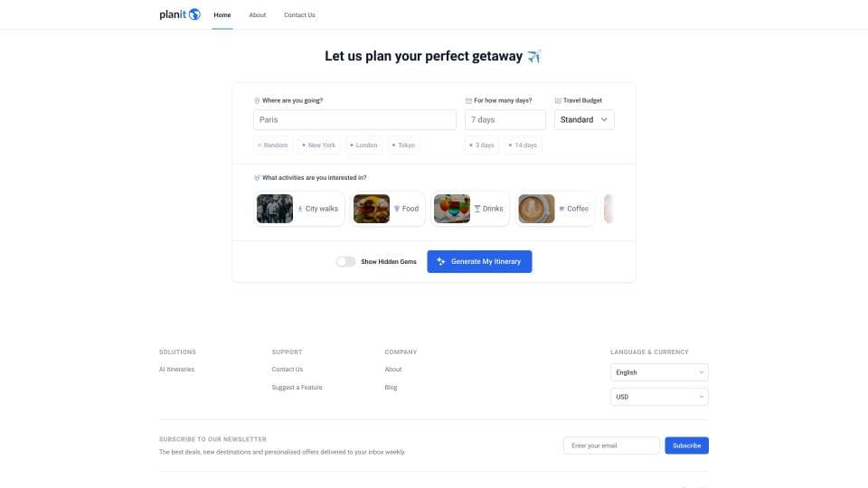This screenshot has height=488, width=868.
Task: Click the Generate My Itinerary button
Action: [479, 261]
